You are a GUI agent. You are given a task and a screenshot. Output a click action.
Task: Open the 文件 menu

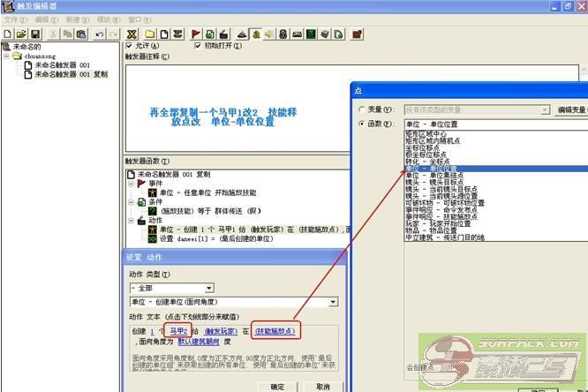tap(11, 19)
